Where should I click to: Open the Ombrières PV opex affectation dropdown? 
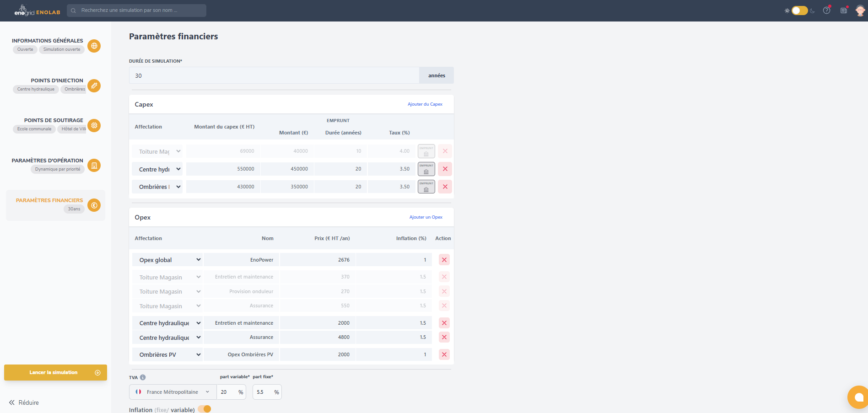[168, 354]
